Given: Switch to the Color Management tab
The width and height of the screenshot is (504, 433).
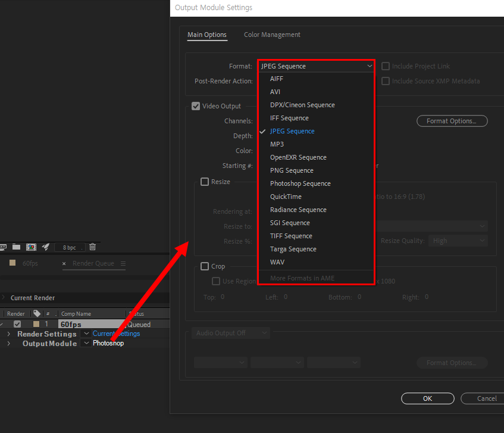Looking at the screenshot, I should (x=272, y=35).
